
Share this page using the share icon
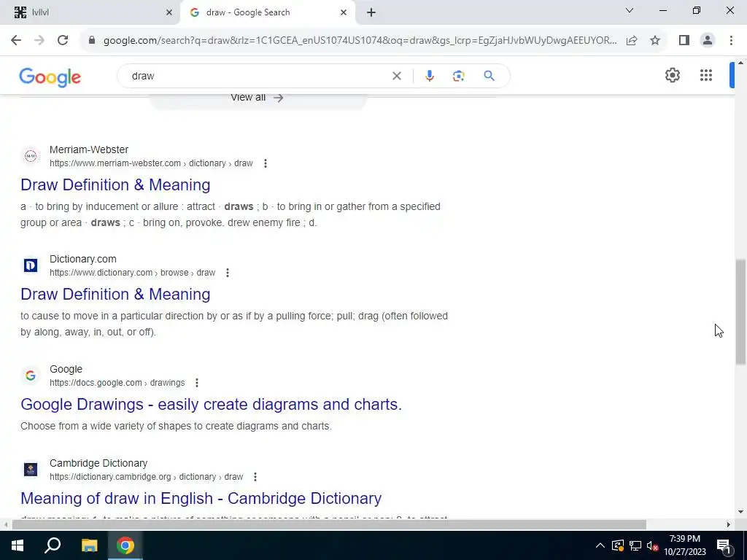click(632, 40)
